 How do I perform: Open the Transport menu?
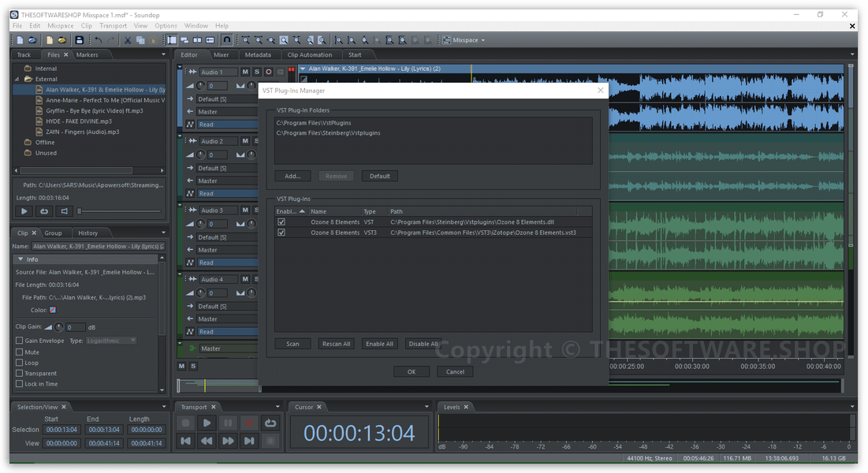pyautogui.click(x=113, y=24)
